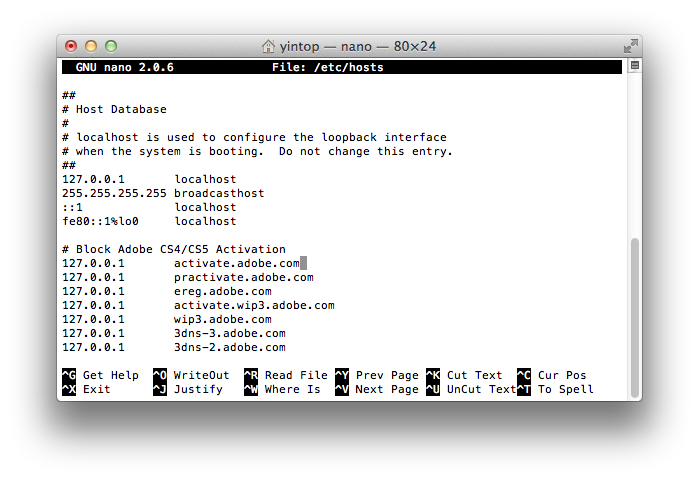Click the '^U UnCut Text' shortcut

(x=471, y=390)
